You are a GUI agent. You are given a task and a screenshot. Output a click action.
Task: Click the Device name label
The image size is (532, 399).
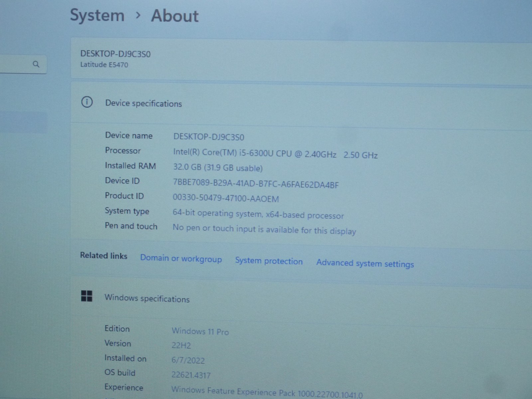tap(129, 135)
